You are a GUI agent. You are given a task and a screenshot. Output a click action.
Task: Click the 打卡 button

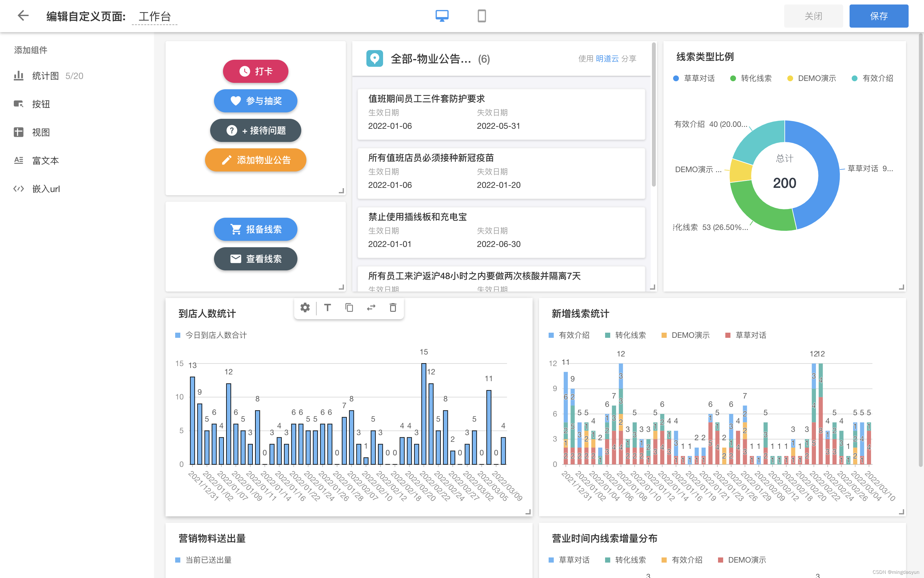(x=255, y=71)
